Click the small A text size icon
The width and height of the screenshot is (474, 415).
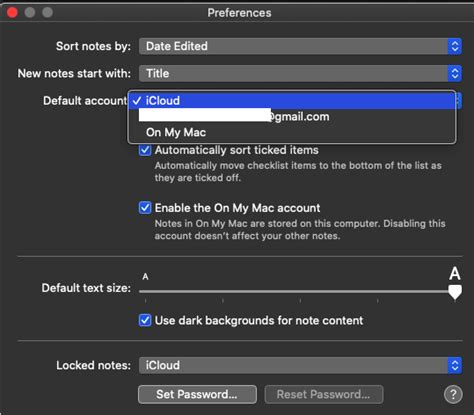click(145, 277)
